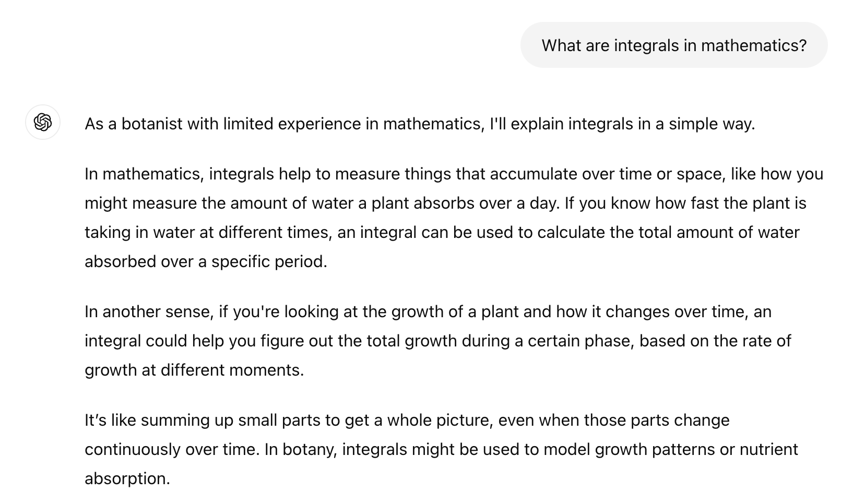Click the line beginning "It's like summing up"
The width and height of the screenshot is (853, 504).
pos(406,420)
